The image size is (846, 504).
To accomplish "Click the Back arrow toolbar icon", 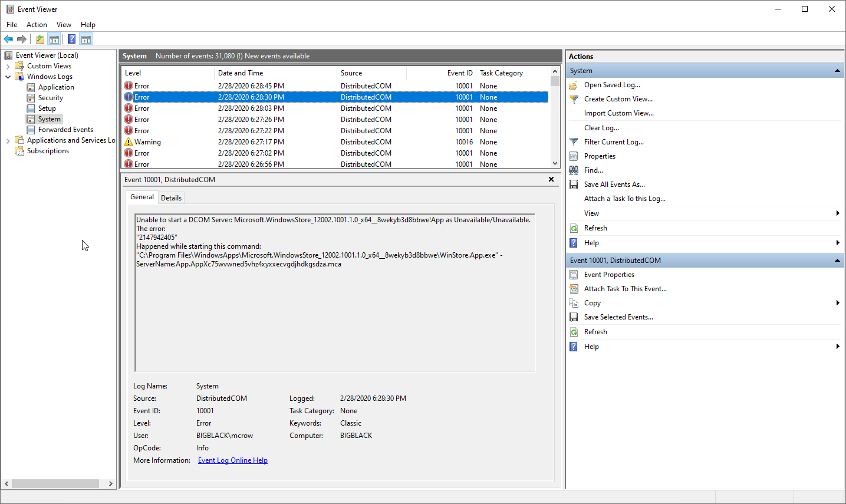I will pyautogui.click(x=8, y=39).
